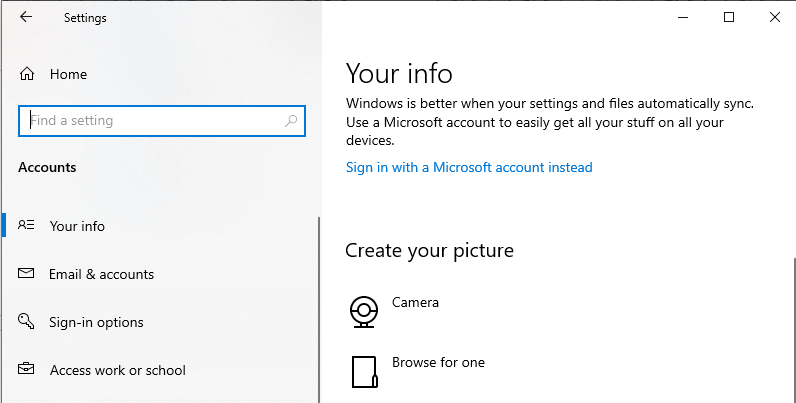Viewport: 796px width, 403px height.
Task: Click the Your info person icon
Action: (26, 225)
